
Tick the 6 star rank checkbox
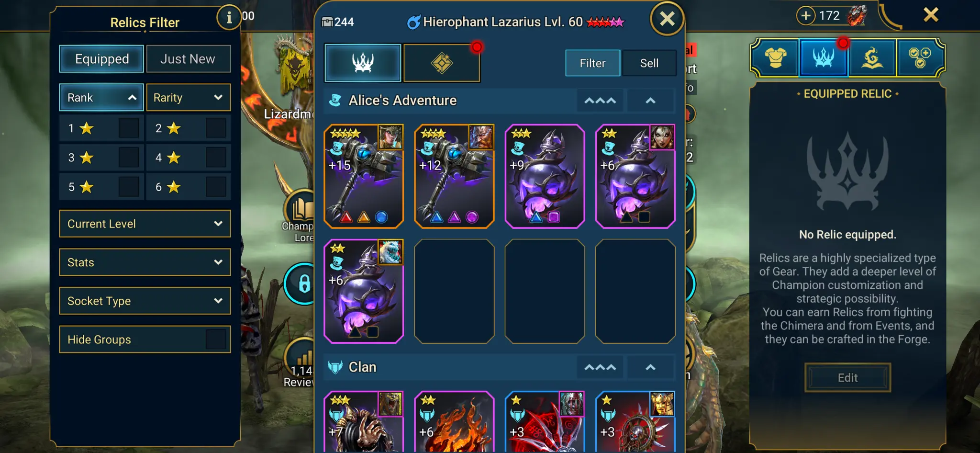click(x=216, y=187)
